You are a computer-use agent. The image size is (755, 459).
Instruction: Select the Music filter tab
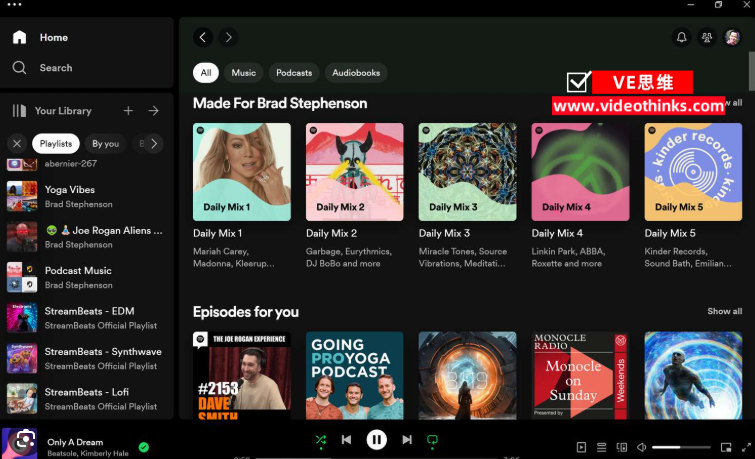[244, 73]
